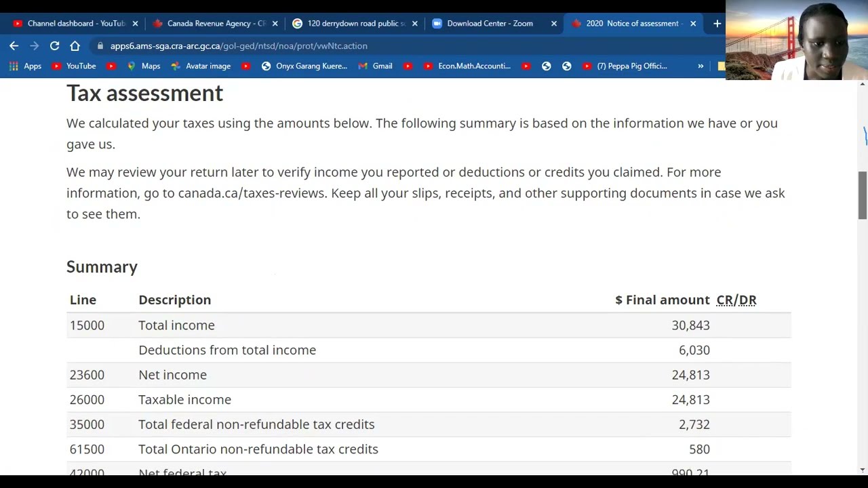Click the first globe bookmark icon after Econ.Math

(546, 66)
